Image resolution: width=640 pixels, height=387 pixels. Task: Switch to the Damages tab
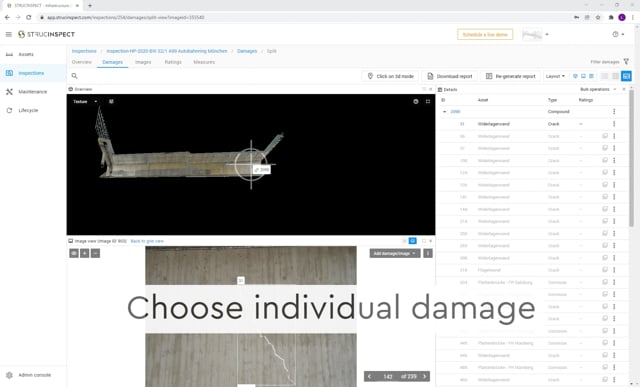click(112, 62)
